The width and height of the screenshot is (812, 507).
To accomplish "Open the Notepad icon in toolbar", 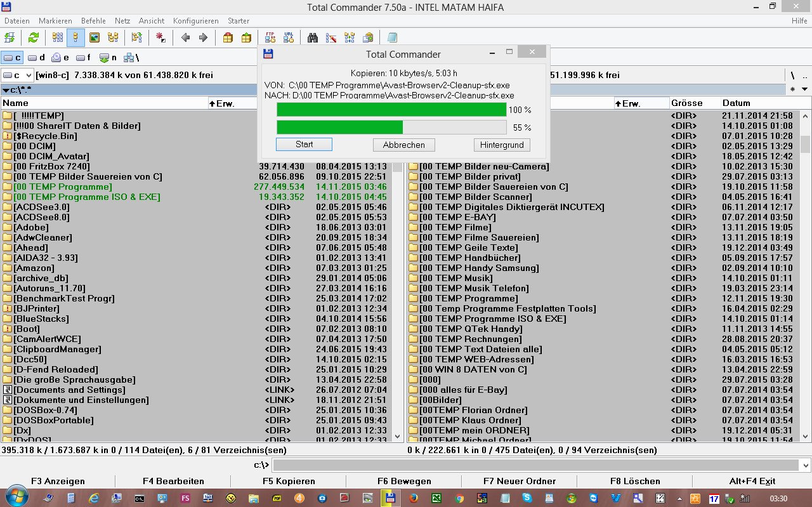I will coord(392,37).
